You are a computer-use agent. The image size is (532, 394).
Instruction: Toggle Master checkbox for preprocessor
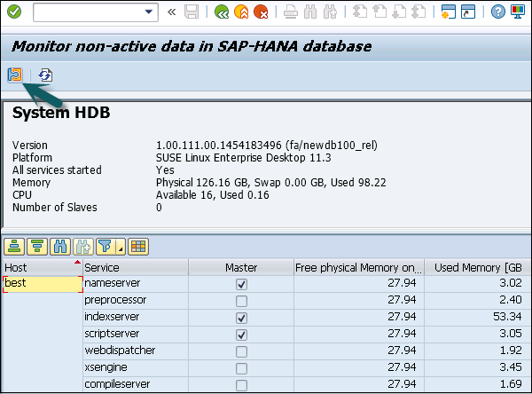[x=240, y=301]
